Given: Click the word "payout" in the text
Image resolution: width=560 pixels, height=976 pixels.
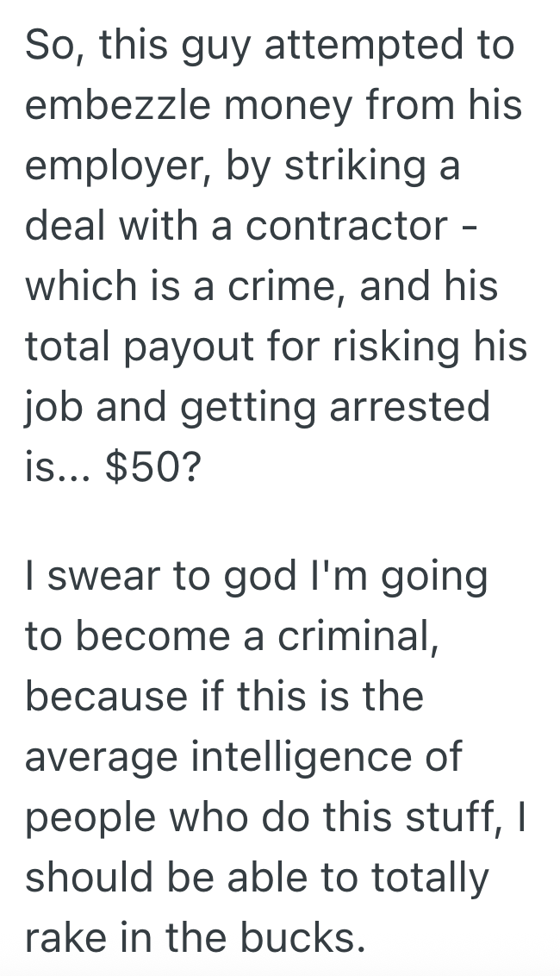Looking at the screenshot, I should pyautogui.click(x=184, y=347).
